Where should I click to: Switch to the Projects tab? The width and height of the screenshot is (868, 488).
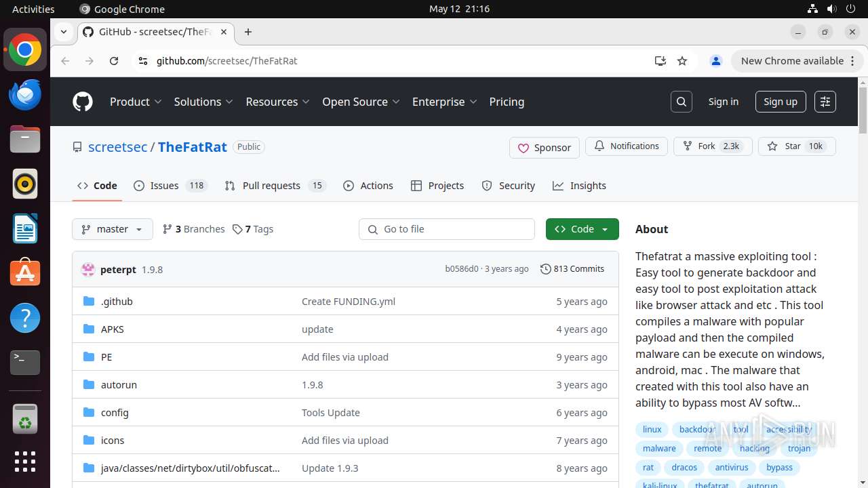[x=437, y=186]
